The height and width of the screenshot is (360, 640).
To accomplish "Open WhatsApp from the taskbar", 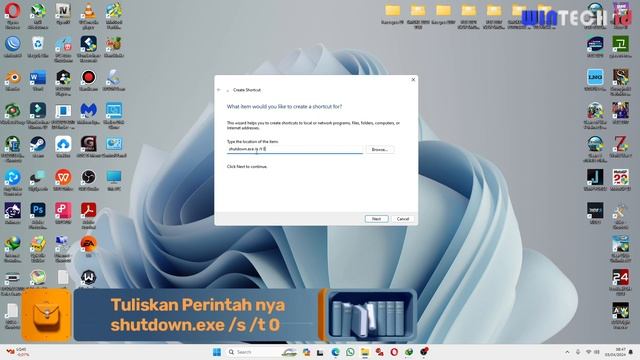I will coord(350,352).
